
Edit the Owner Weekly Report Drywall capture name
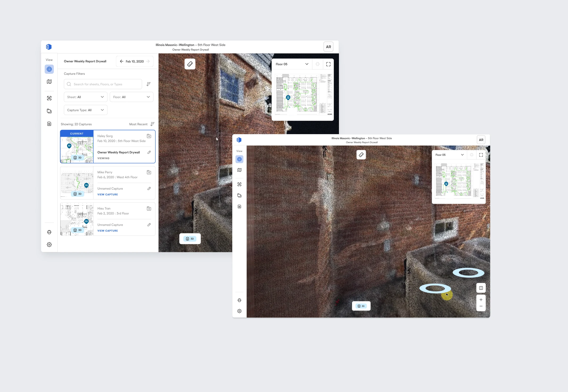[149, 152]
